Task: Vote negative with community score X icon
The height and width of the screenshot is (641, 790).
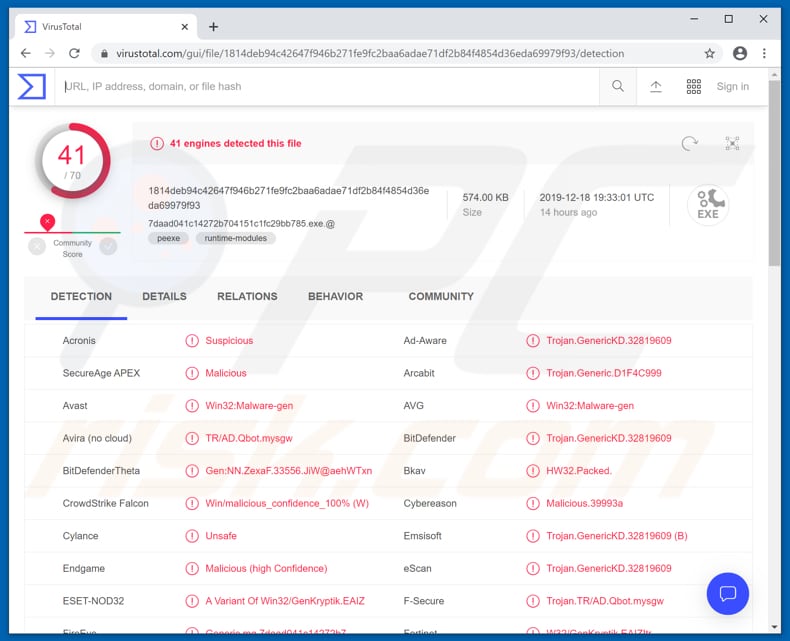Action: pyautogui.click(x=37, y=246)
